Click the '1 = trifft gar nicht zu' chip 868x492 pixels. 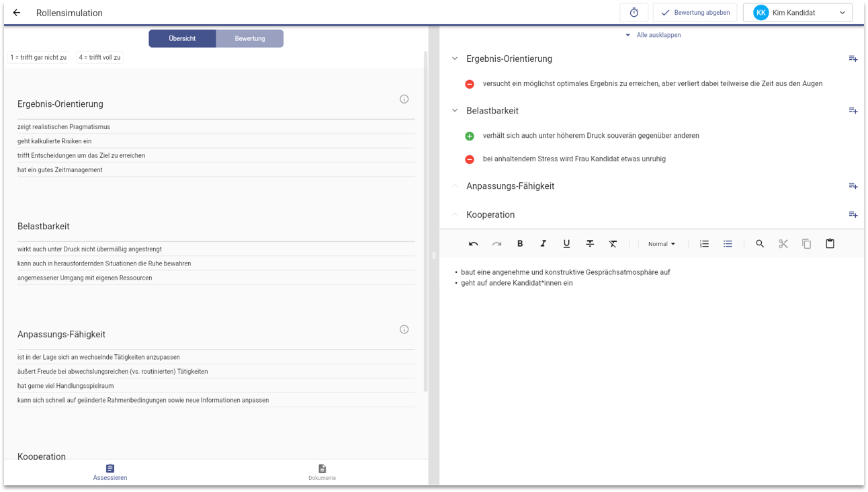(x=38, y=57)
